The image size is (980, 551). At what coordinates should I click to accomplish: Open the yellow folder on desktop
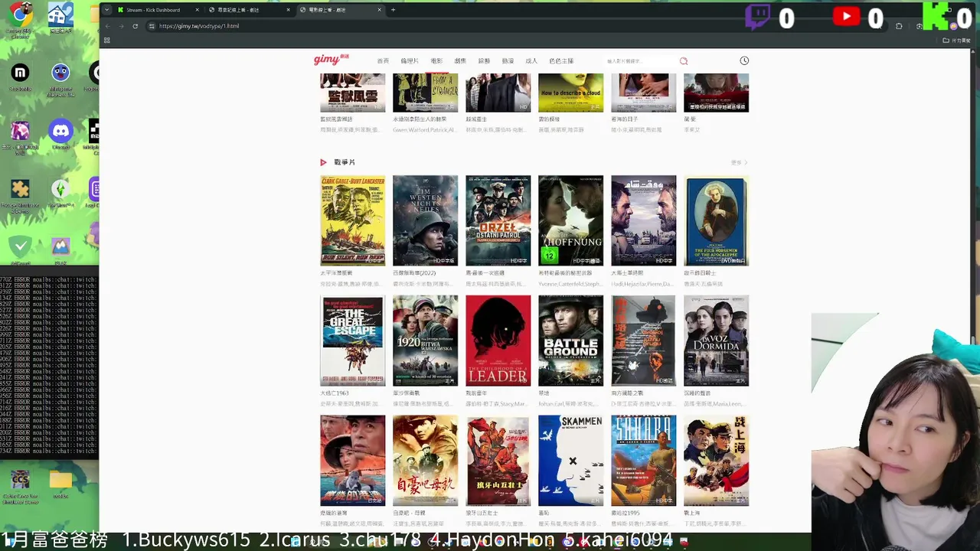[60, 480]
